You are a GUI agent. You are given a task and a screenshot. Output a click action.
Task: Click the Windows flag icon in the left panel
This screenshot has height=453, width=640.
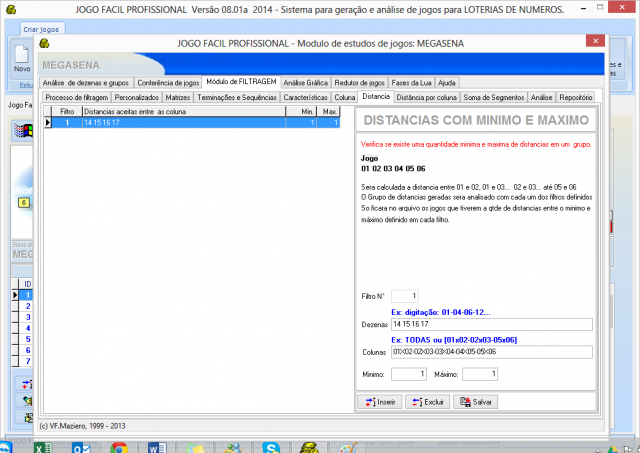click(x=22, y=131)
